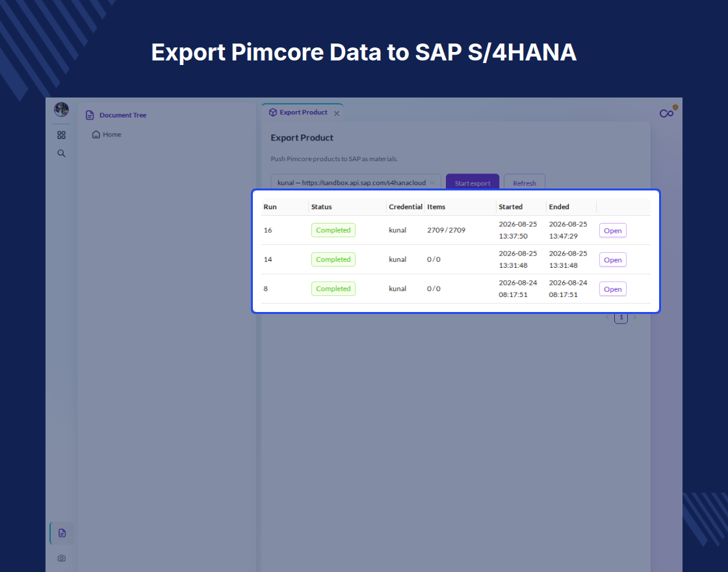Click the infinity logo icon at top right
The width and height of the screenshot is (728, 572).
pos(667,113)
